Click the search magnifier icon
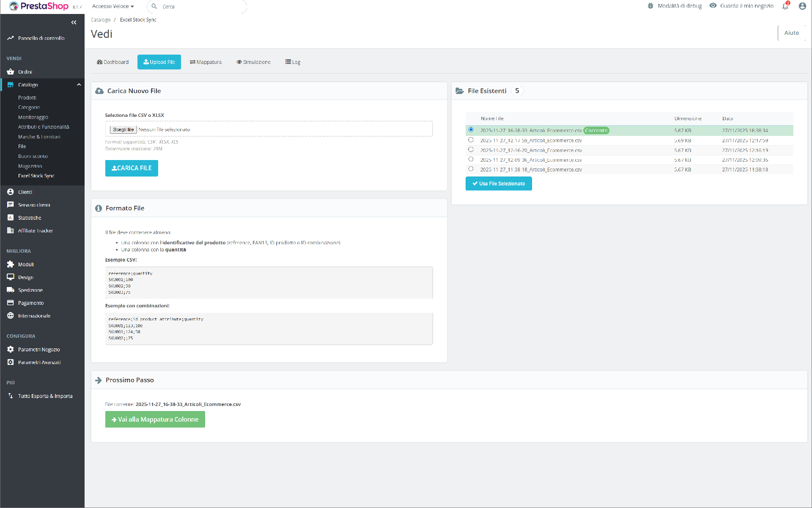 click(154, 6)
